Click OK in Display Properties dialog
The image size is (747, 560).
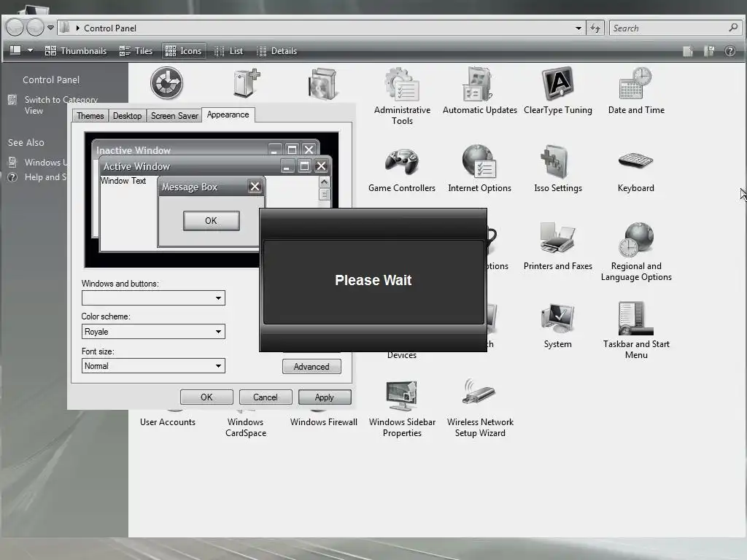[x=206, y=397]
